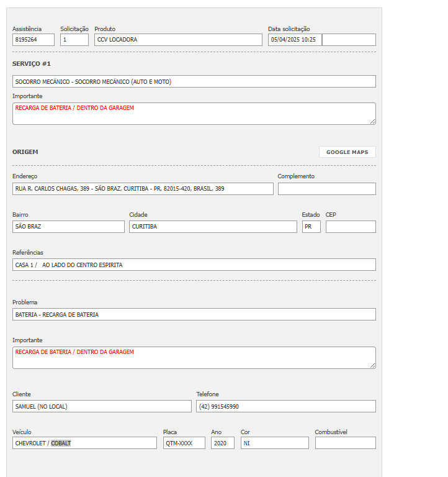Viewport: 448px width, 477px height.
Task: Click the Cliente field showing SAMUEL
Action: [x=102, y=406]
